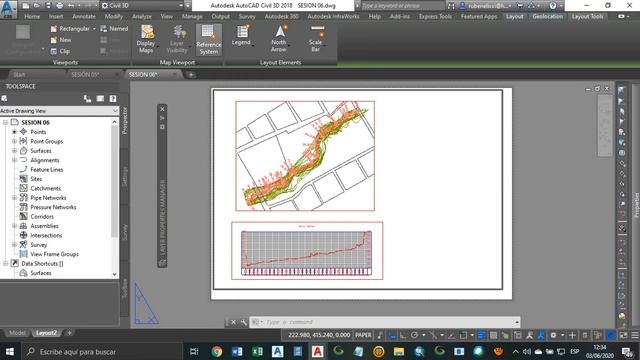Click the Toolspace tree down scroll arrow
640x360 pixels.
tap(114, 274)
